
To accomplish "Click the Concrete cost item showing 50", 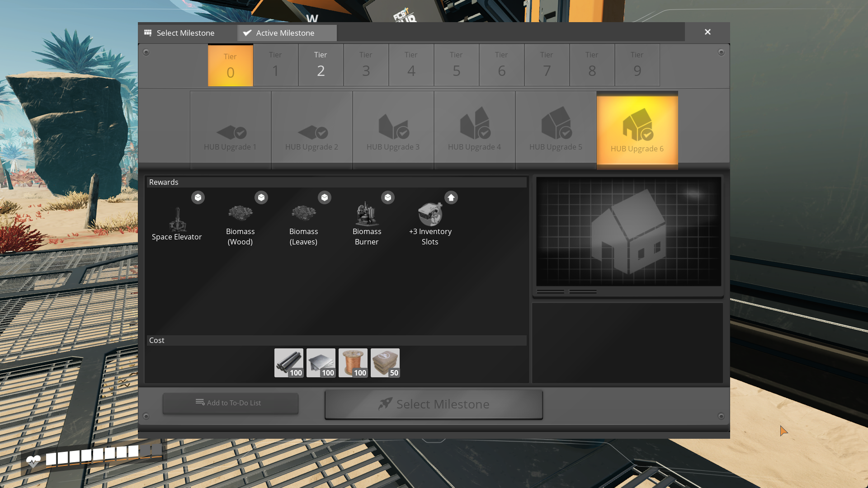I will [385, 363].
